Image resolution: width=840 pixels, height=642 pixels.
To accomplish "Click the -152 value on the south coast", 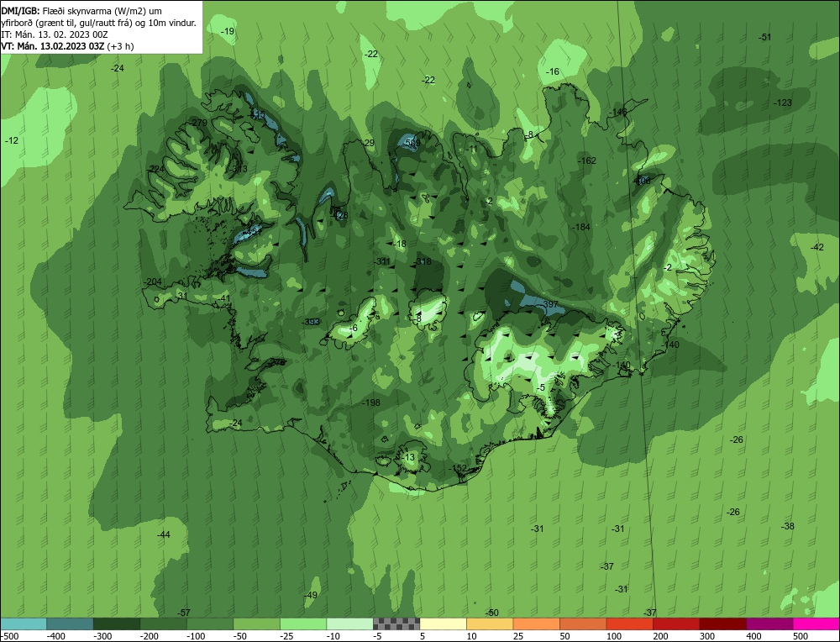I will pos(458,468).
